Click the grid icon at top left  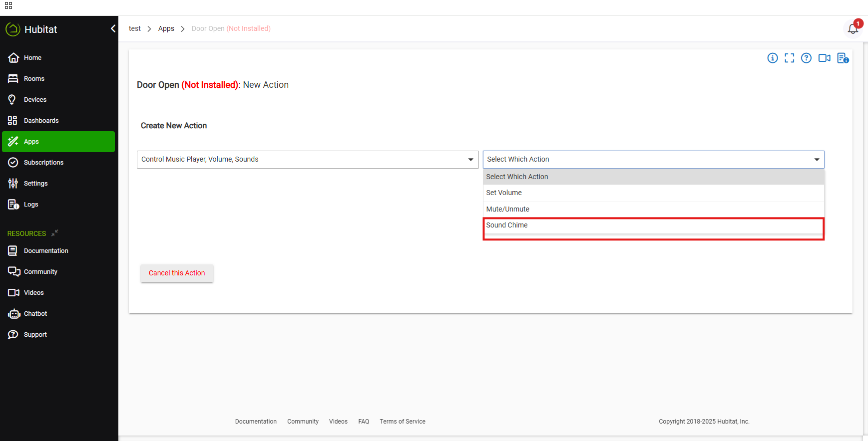pos(8,6)
